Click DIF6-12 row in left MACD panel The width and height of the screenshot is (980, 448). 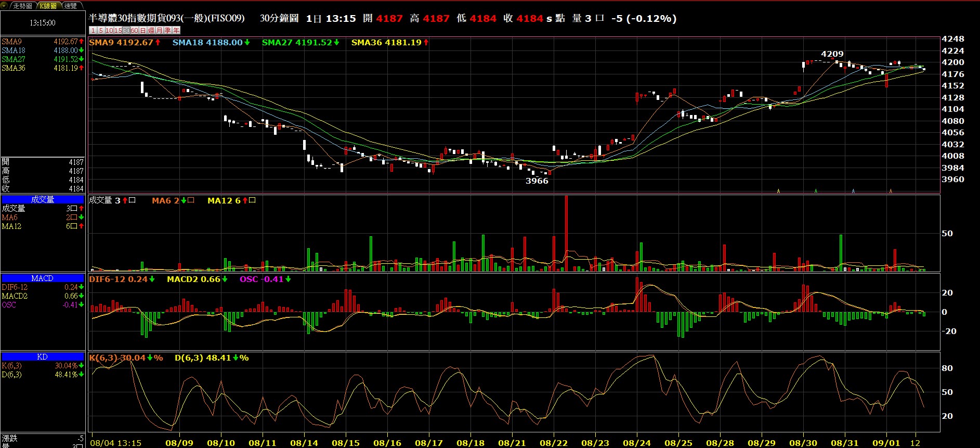point(43,287)
